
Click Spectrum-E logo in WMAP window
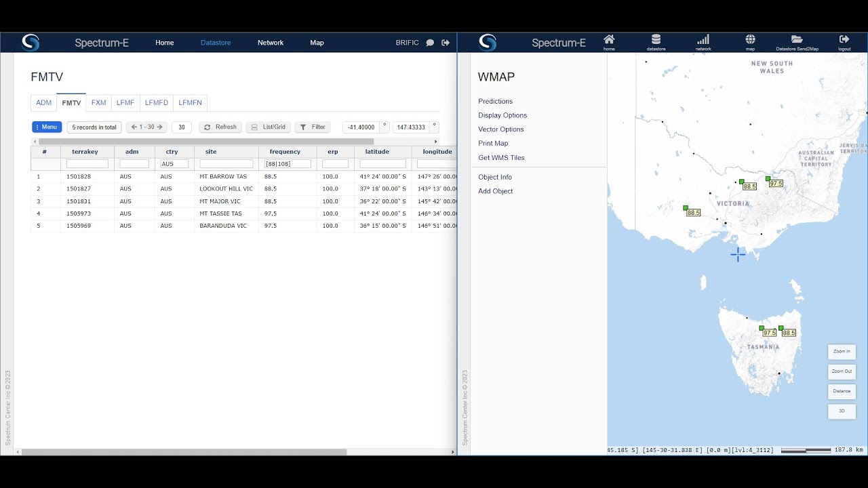coord(488,43)
